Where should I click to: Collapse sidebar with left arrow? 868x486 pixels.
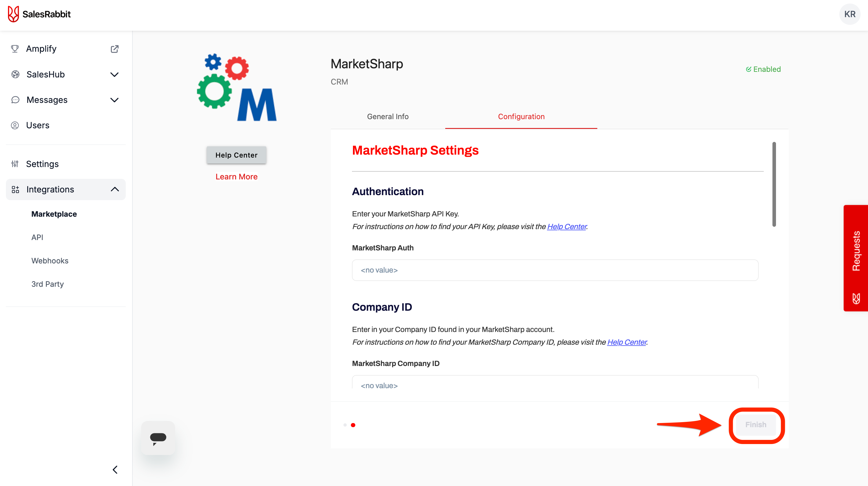(x=115, y=469)
